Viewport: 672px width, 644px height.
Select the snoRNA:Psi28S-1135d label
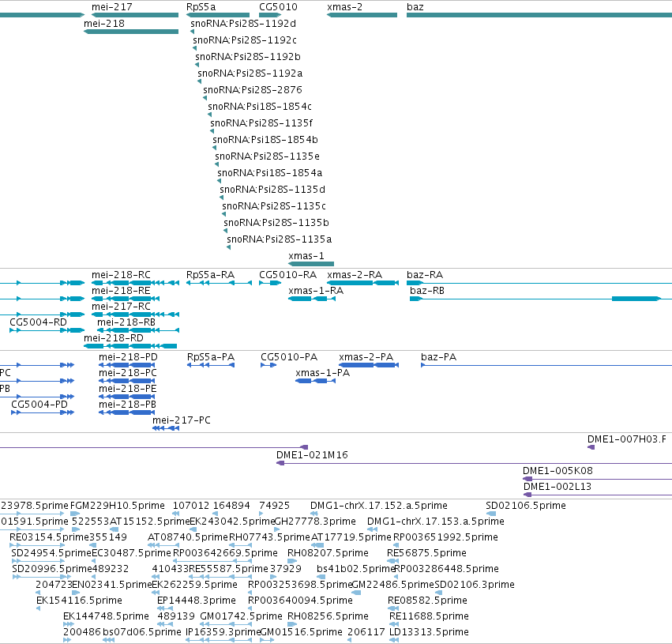pyautogui.click(x=272, y=190)
